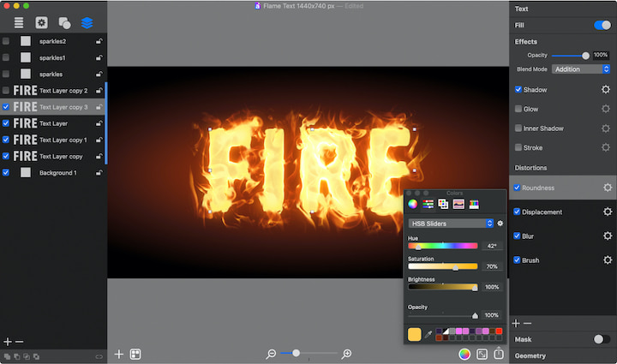Enable the Stroke effect checkbox

[518, 147]
